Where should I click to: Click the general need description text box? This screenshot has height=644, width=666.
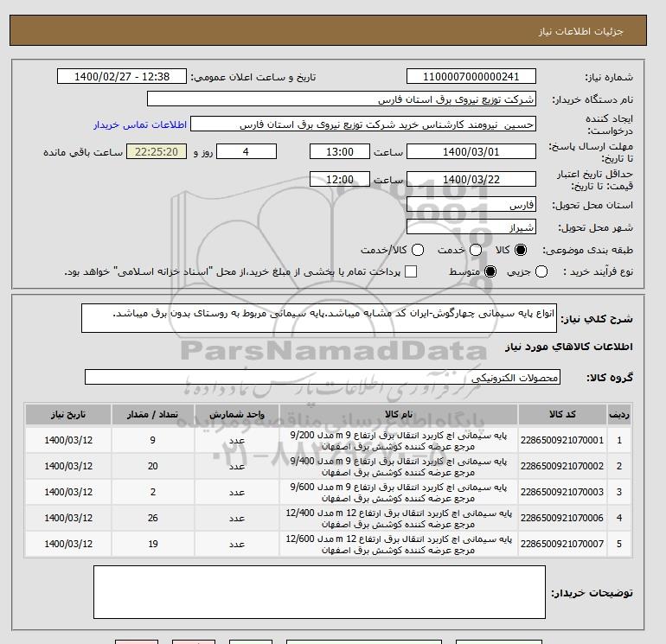[x=318, y=318]
